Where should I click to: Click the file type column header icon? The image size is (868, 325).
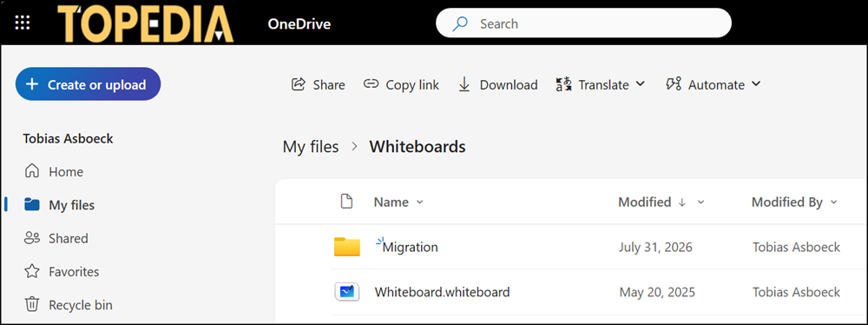pos(346,202)
